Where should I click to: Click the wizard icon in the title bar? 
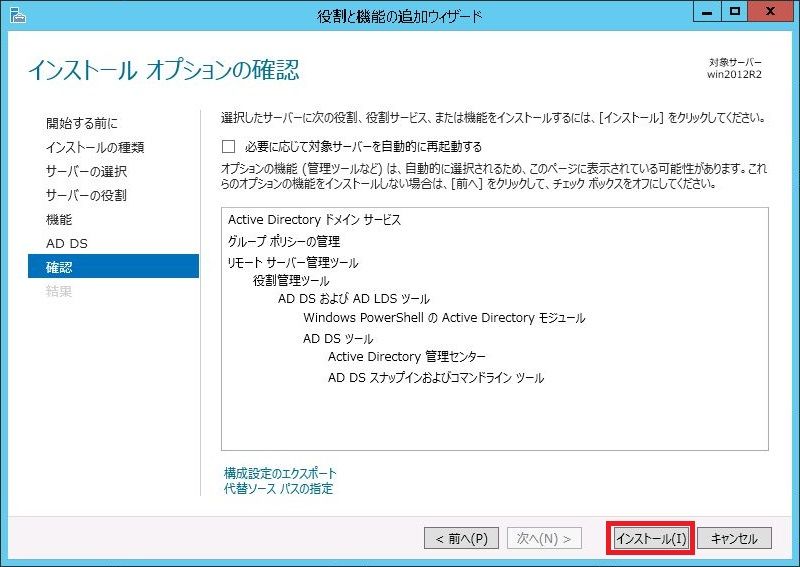18,15
